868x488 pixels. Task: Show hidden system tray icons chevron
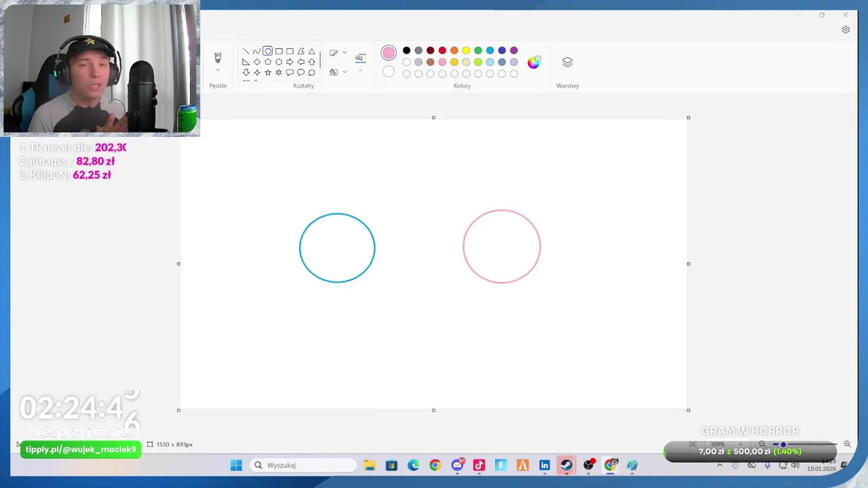719,465
